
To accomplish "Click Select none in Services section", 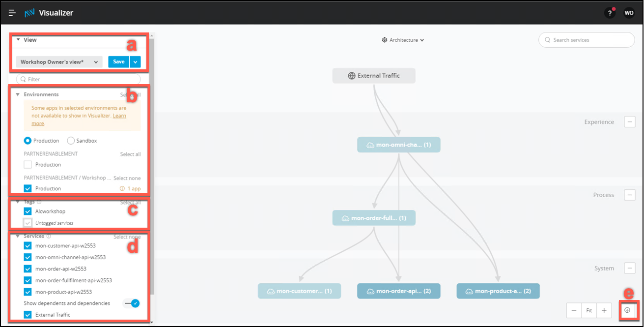I will pyautogui.click(x=127, y=237).
